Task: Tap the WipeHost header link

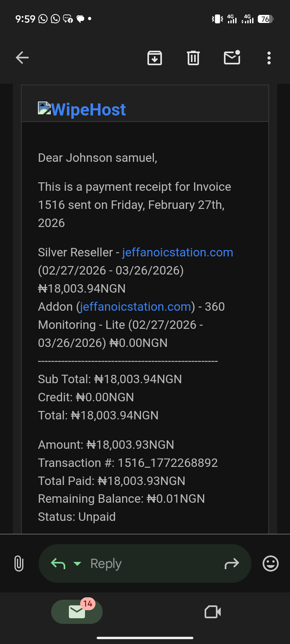Action: pyautogui.click(x=89, y=110)
